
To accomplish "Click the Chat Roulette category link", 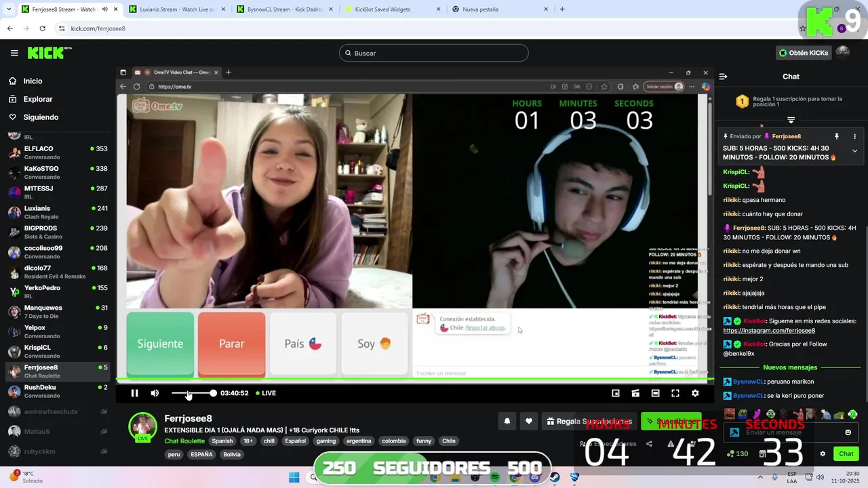I will click(184, 441).
